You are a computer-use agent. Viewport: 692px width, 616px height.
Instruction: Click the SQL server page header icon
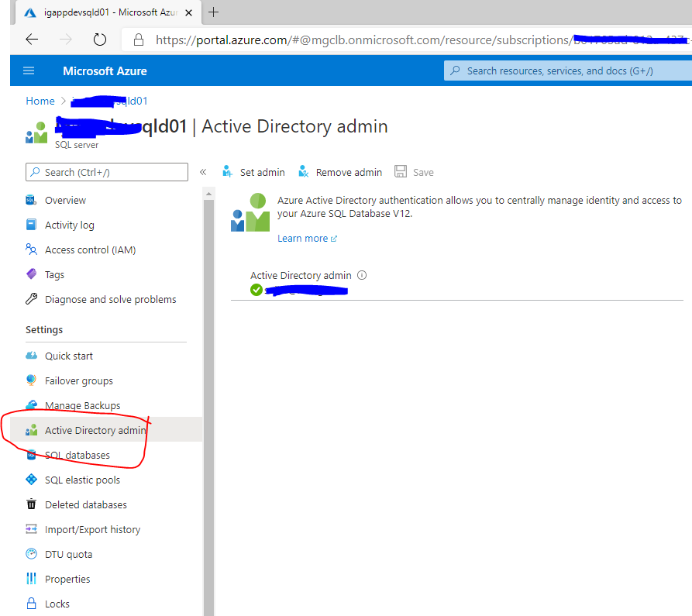coord(36,132)
